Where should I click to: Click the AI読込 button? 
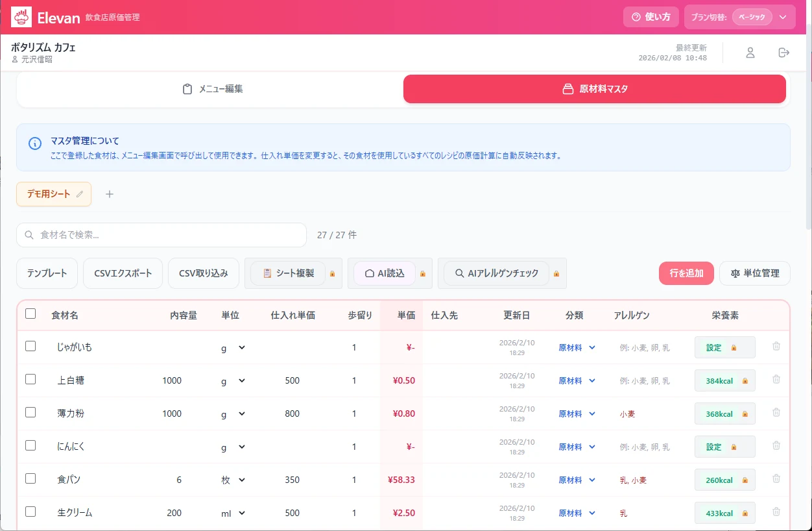point(384,273)
